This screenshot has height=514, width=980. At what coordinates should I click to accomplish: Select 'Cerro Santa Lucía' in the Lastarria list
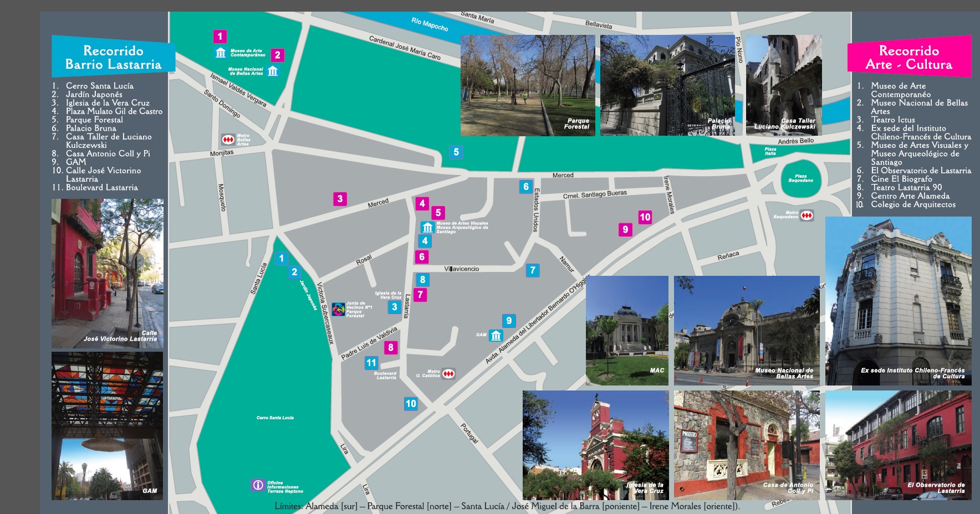tap(100, 86)
